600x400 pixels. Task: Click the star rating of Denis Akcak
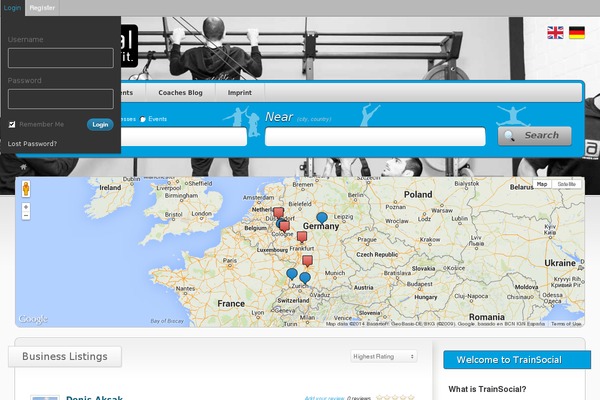395,398
